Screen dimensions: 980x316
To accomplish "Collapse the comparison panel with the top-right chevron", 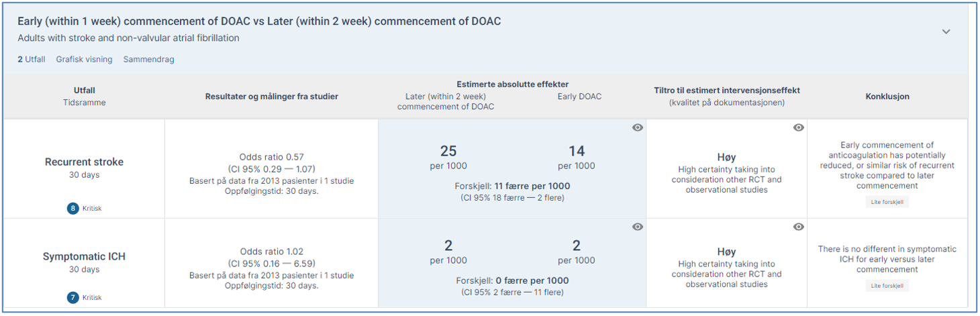I will click(946, 32).
